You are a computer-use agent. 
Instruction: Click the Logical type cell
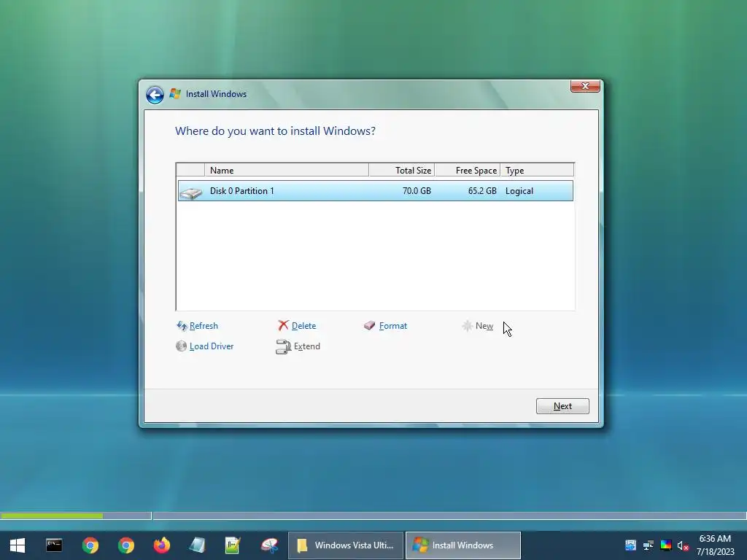(x=519, y=191)
